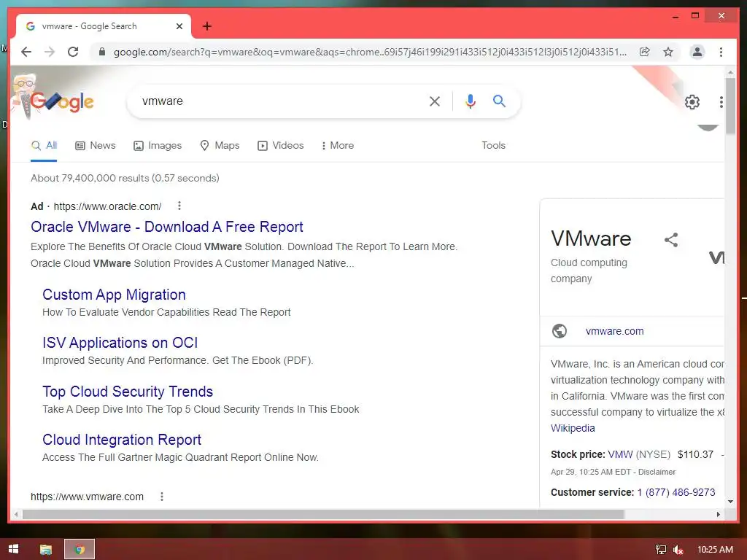
Task: Switch to the Videos tab
Action: tap(281, 146)
